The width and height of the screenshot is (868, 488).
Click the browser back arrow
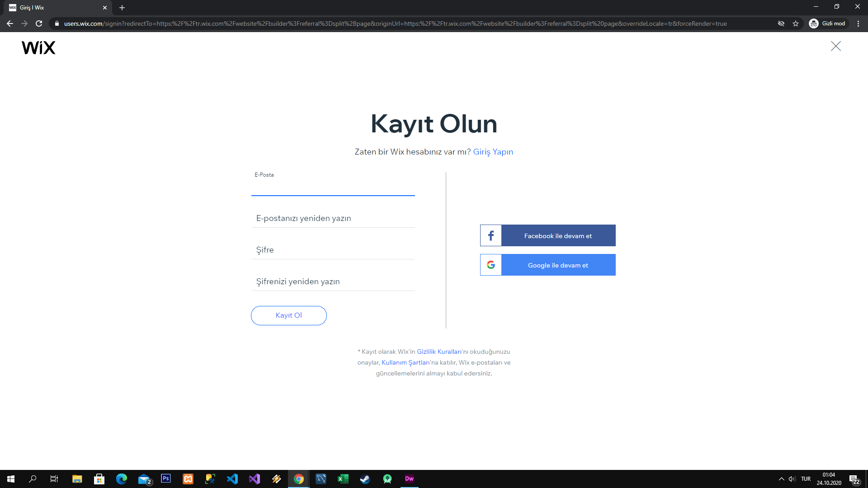tap(10, 23)
